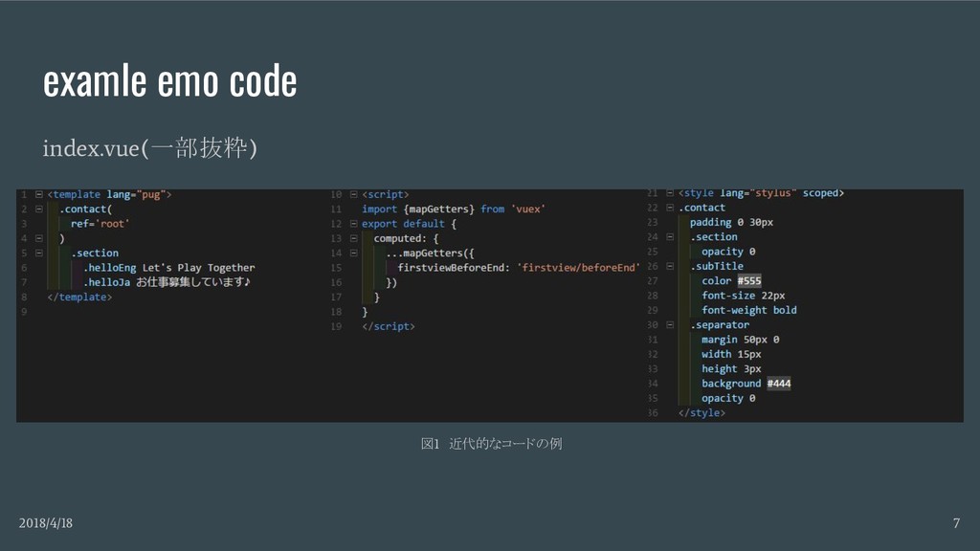Click the "opacity 0" line on line 35
Screen dimensions: 980x551
tap(728, 398)
